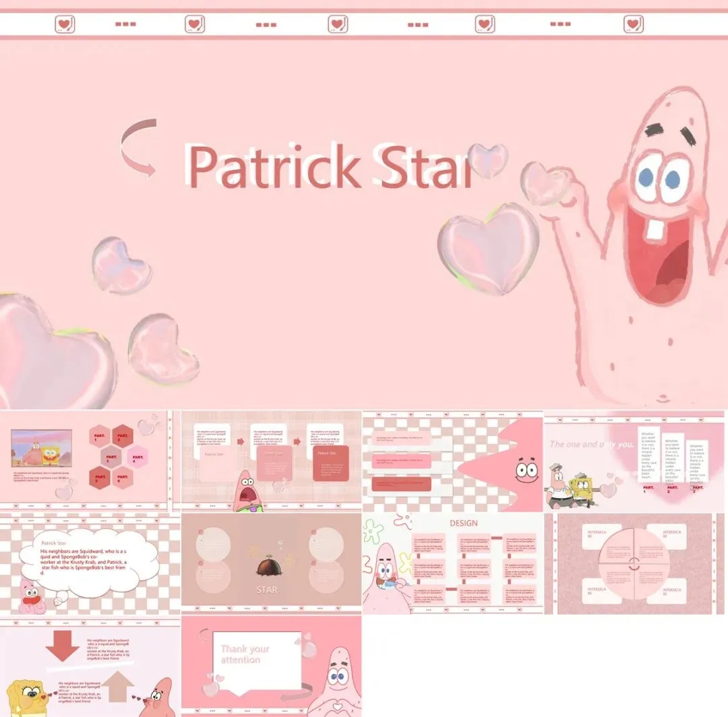Open the checkered slide with Patrick's smiling face
Screen dimensions: 728x717
453,461
